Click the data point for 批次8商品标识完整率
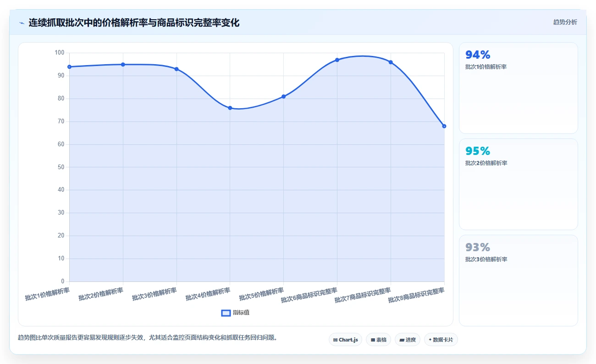The image size is (596, 364). click(444, 126)
